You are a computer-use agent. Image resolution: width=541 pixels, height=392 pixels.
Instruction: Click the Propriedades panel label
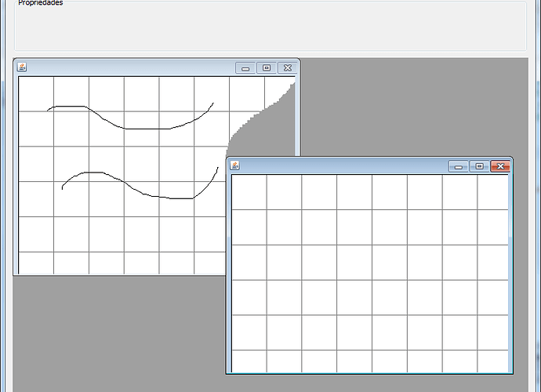click(41, 3)
